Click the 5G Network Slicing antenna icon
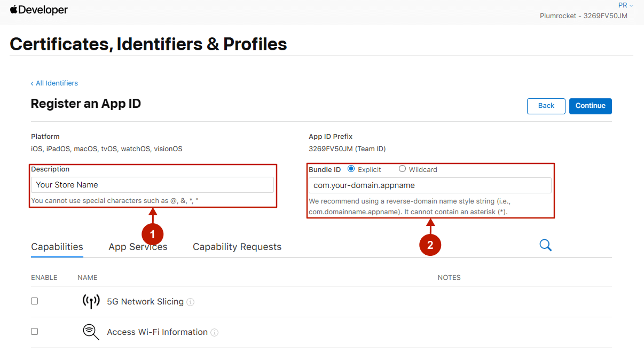This screenshot has height=352, width=644. coord(91,301)
